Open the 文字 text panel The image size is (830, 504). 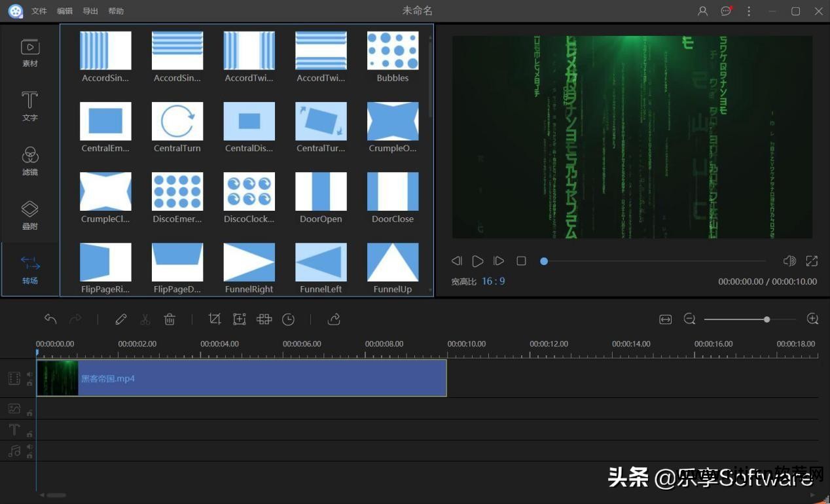tap(30, 107)
